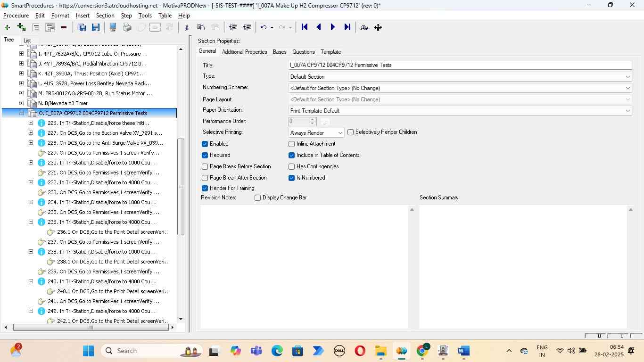Open the Paper Orientation dropdown
Viewport: 644px width, 362px height.
tap(460, 111)
